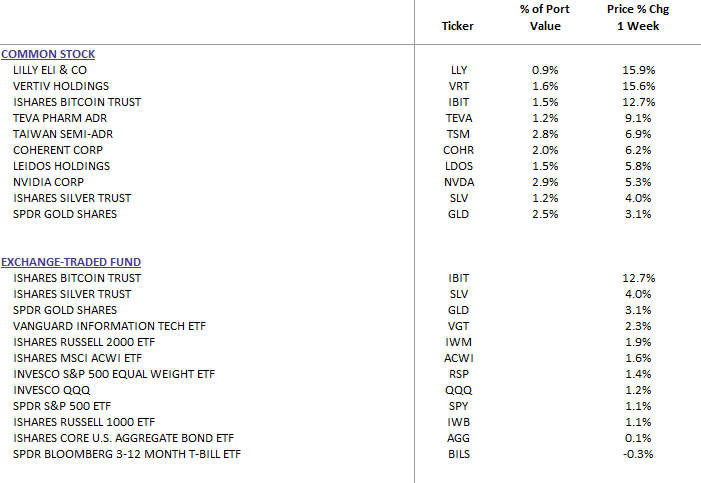The height and width of the screenshot is (483, 701).
Task: Click the NVDA ticker cell
Action: pos(459,182)
